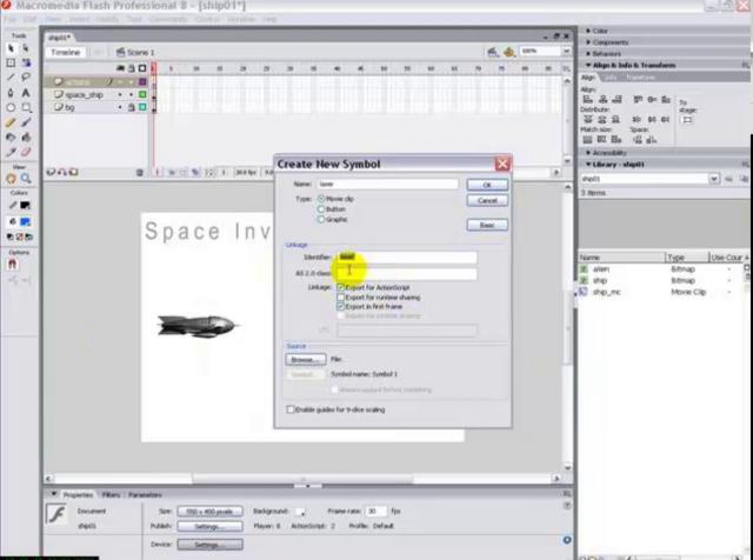Choose the Oval tool

click(11, 108)
